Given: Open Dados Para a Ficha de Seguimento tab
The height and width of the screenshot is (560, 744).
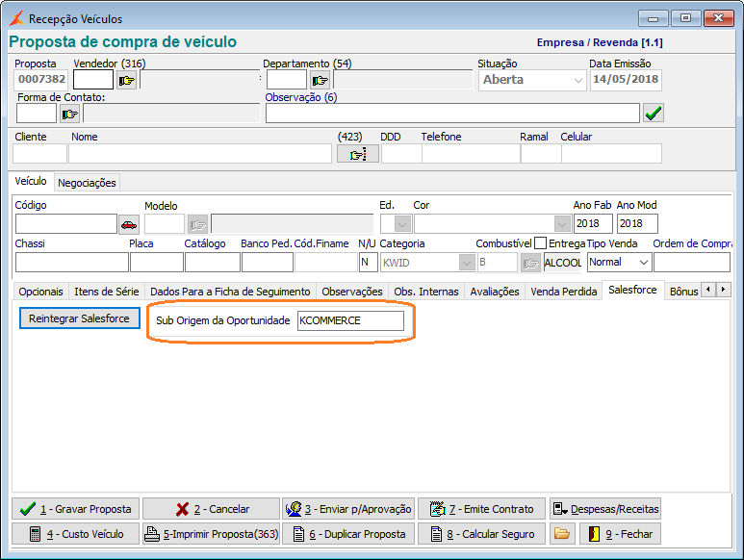Looking at the screenshot, I should point(230,292).
